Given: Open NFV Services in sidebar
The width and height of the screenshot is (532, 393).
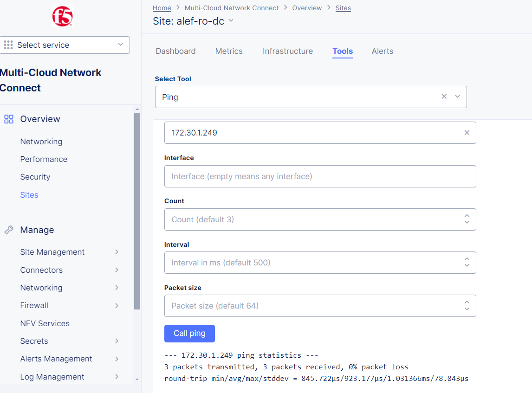Looking at the screenshot, I should pyautogui.click(x=45, y=323).
